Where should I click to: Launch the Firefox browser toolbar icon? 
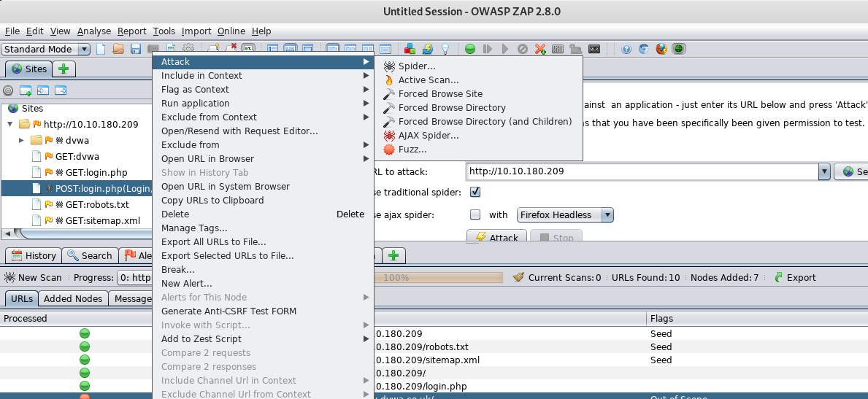(661, 49)
